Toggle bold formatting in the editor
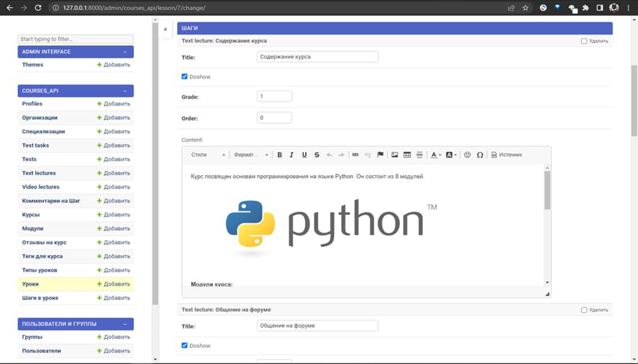The image size is (638, 364). coord(279,155)
